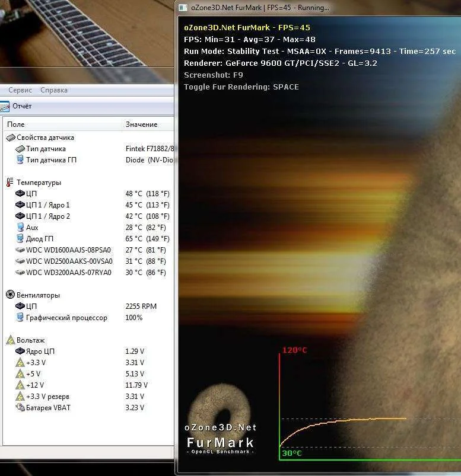Screen dimensions: 461x476
Task: Click the 28 °C (82 °F) value
Action: (145, 228)
